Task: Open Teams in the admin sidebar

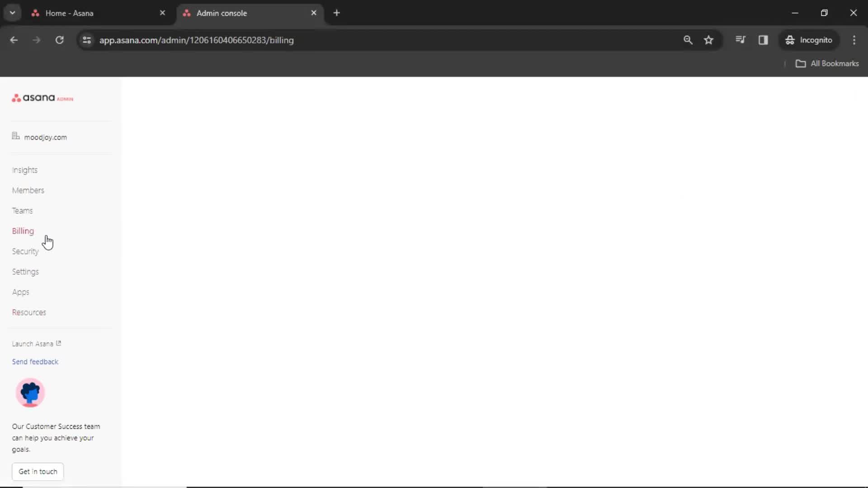Action: point(22,211)
